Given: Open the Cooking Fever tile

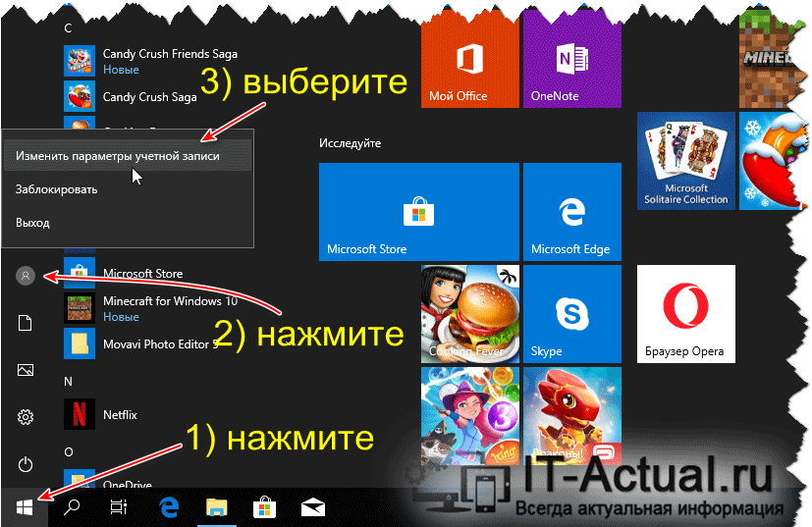Looking at the screenshot, I should (x=470, y=314).
